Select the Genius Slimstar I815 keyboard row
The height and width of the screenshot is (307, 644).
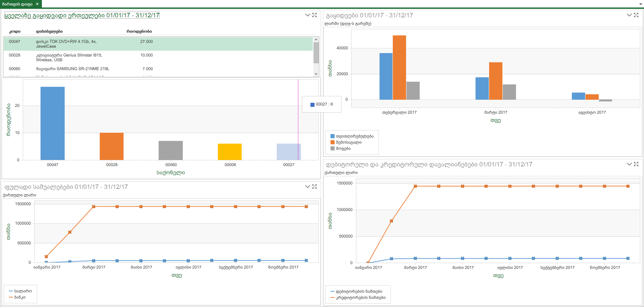click(158, 58)
